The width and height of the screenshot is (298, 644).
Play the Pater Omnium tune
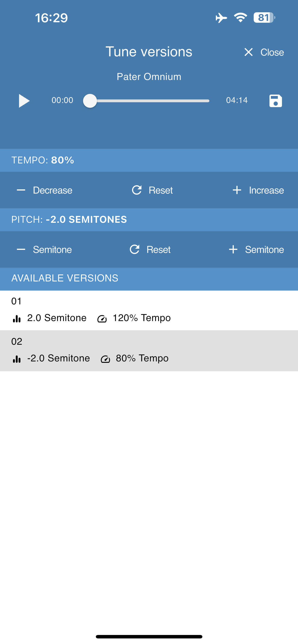pos(24,101)
